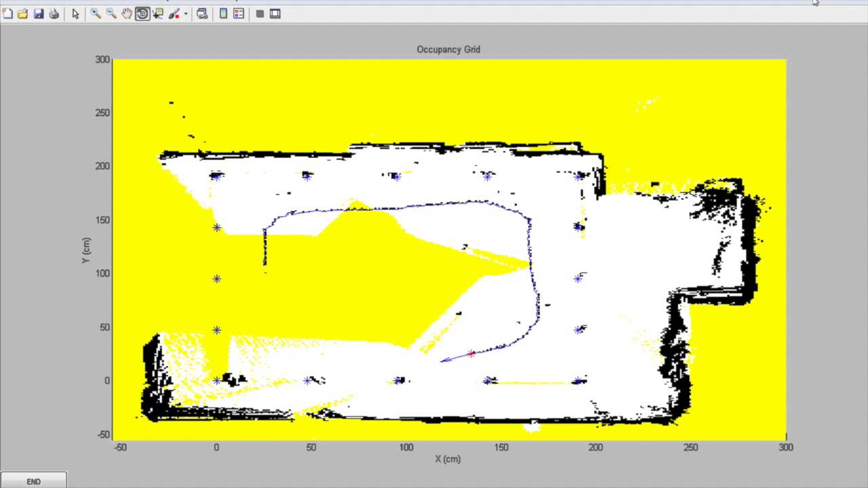The height and width of the screenshot is (488, 868).
Task: Toggle the Rotate 3D tool
Action: [142, 14]
